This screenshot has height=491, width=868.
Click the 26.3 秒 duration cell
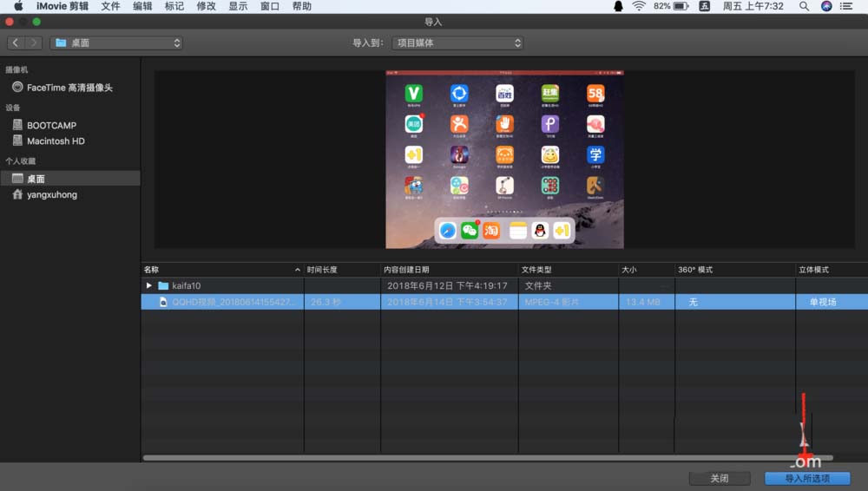pos(325,302)
